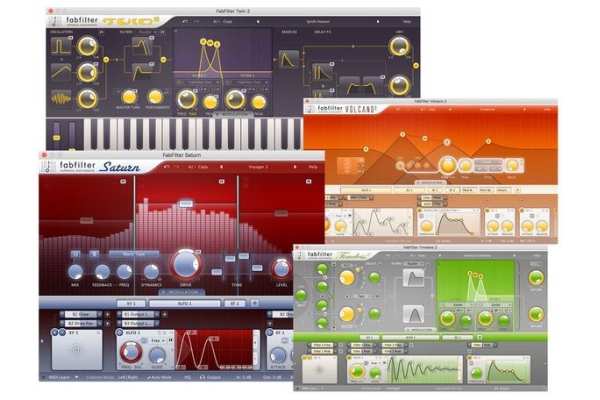Remove the B2 Drive modulation slot in Saturn

click(100, 314)
